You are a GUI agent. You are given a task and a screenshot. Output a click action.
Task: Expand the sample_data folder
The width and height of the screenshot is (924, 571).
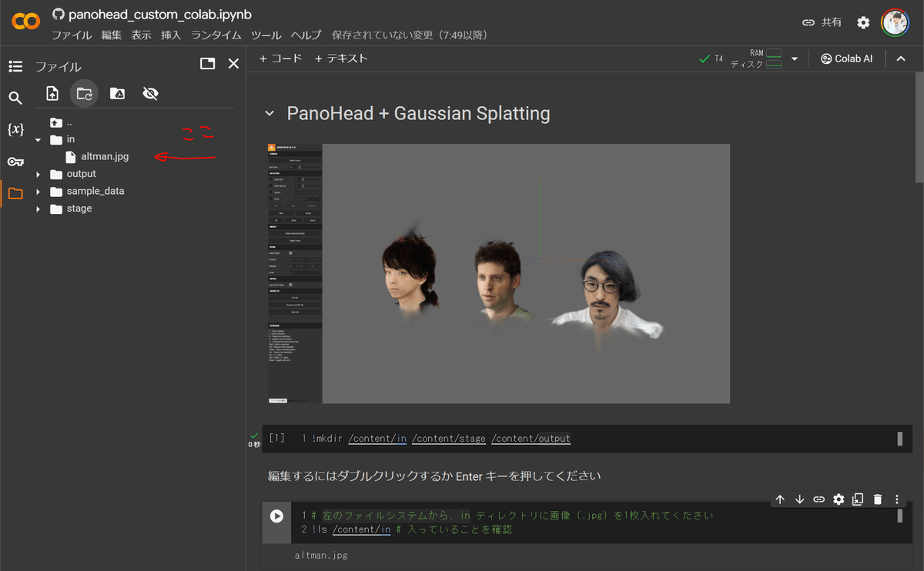(38, 191)
